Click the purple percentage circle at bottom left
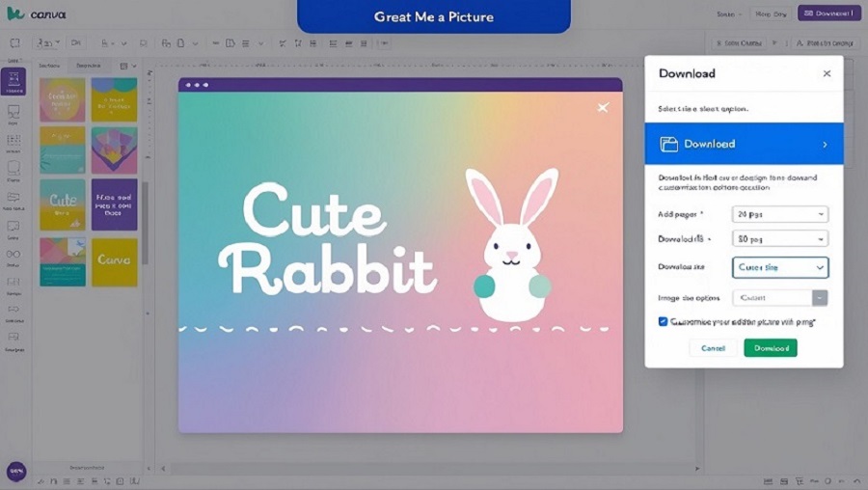This screenshot has width=868, height=490. click(16, 471)
